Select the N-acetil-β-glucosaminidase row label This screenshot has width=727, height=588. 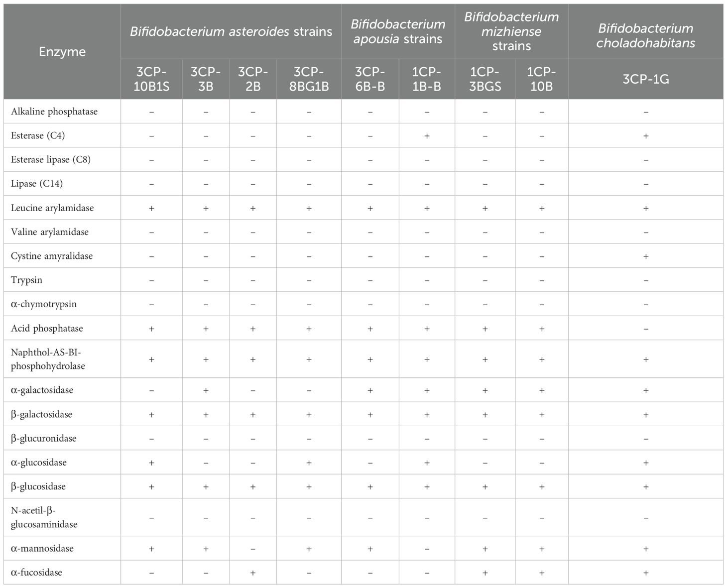coord(44,517)
